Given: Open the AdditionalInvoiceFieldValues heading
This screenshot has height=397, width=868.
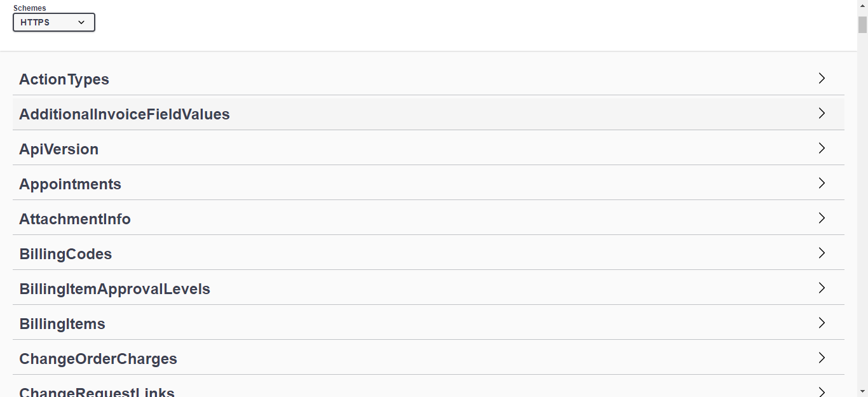Looking at the screenshot, I should pos(125,114).
